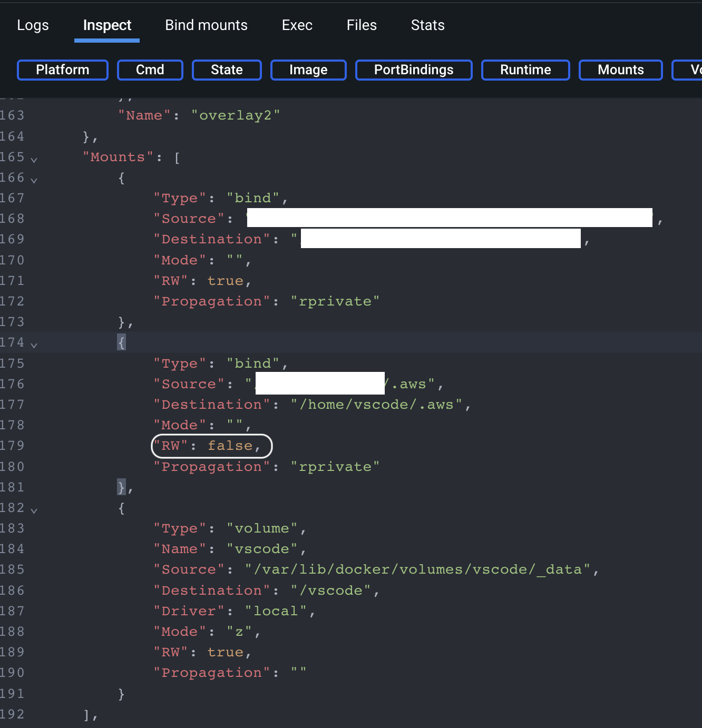Click "RW": false on line 179

[207, 446]
